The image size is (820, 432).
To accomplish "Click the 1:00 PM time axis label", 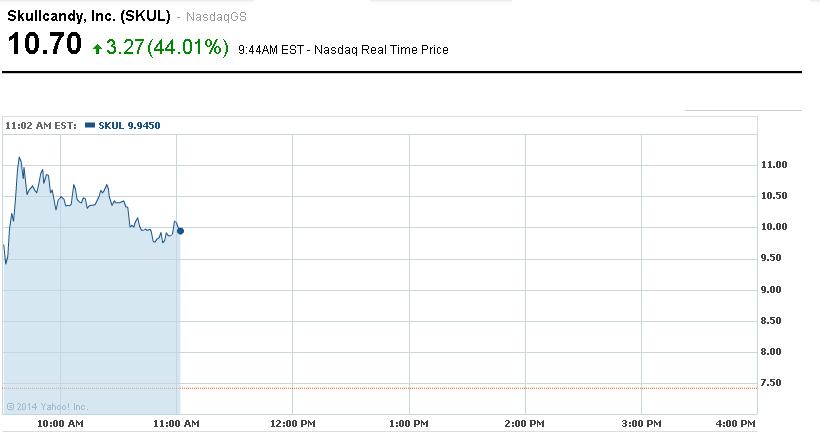I will point(408,424).
